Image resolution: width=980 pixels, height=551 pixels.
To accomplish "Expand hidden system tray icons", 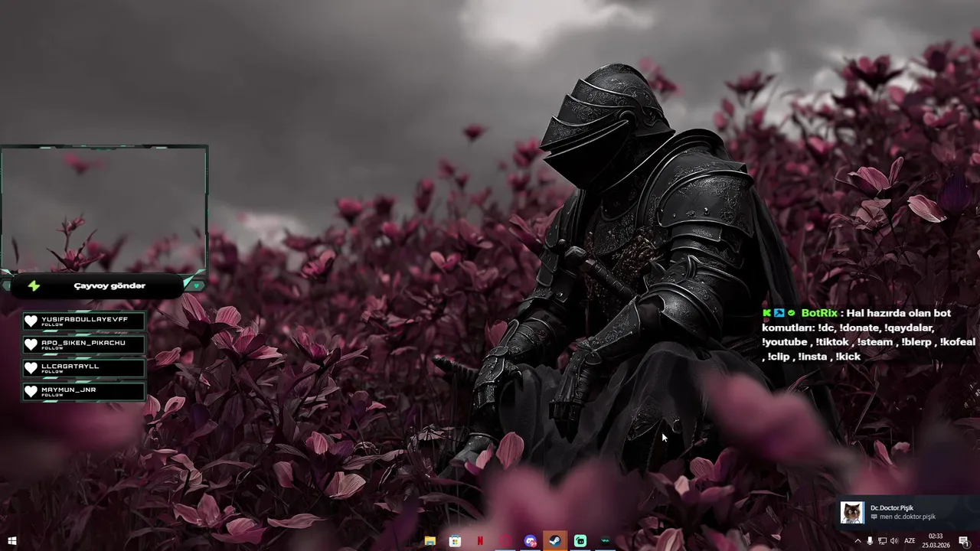I will click(857, 541).
